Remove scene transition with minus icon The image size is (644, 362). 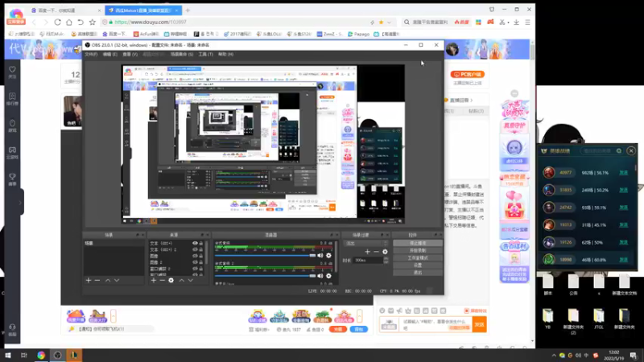(x=376, y=252)
